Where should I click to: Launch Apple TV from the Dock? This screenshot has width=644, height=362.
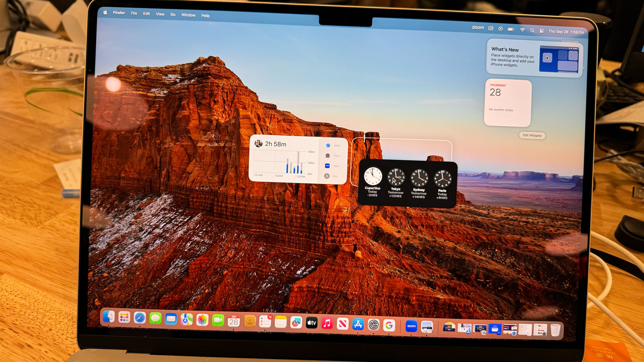(x=312, y=323)
